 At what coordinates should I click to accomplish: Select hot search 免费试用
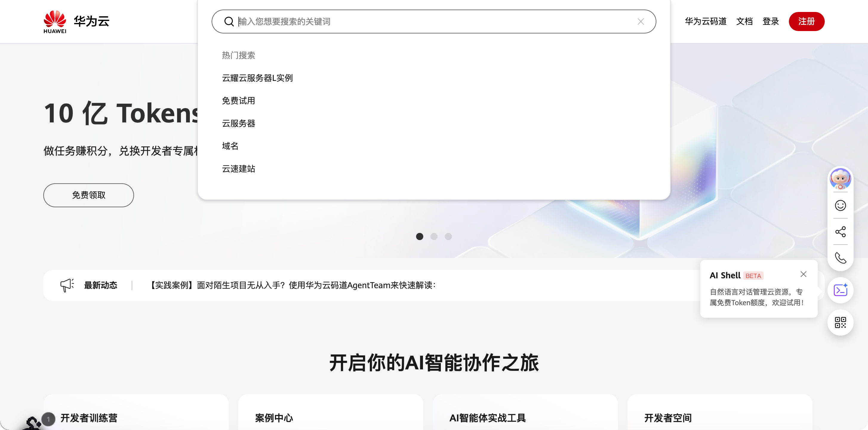(238, 100)
